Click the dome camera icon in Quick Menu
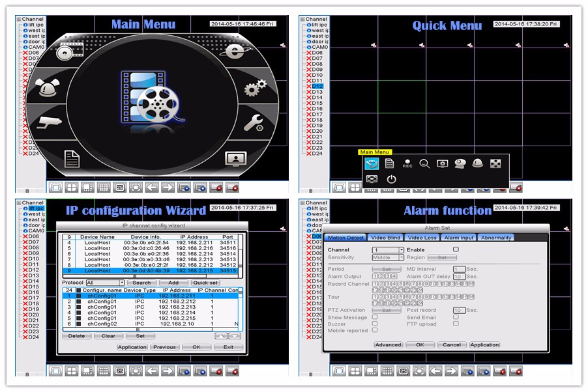The height and width of the screenshot is (392, 588). (x=478, y=163)
